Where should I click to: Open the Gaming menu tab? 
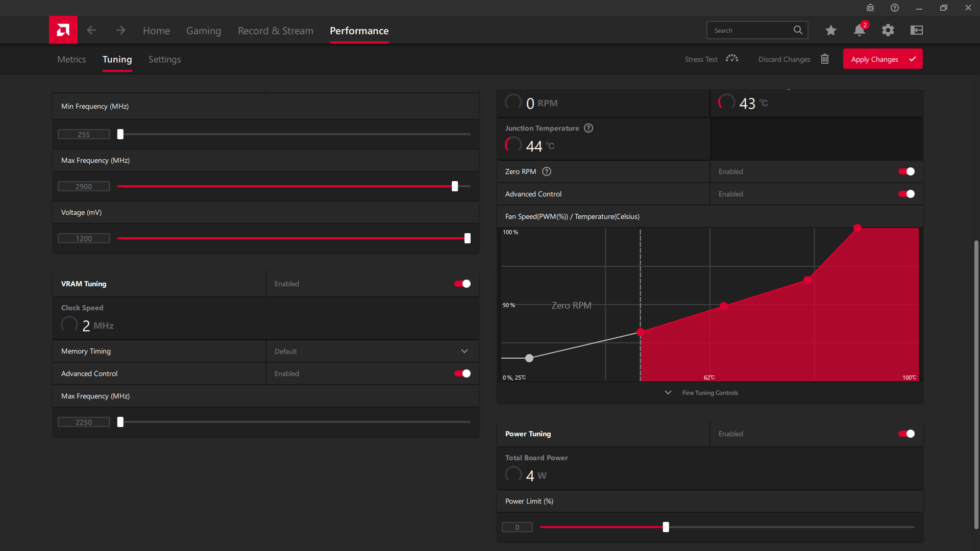(203, 31)
